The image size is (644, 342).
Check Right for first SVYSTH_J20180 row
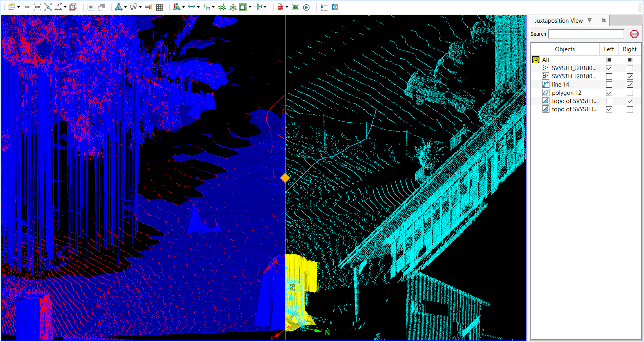(x=630, y=68)
